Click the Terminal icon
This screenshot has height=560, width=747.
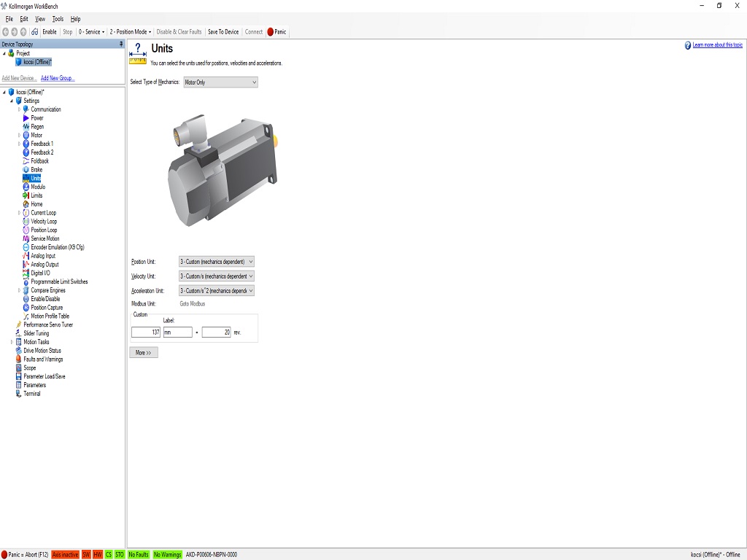point(18,394)
